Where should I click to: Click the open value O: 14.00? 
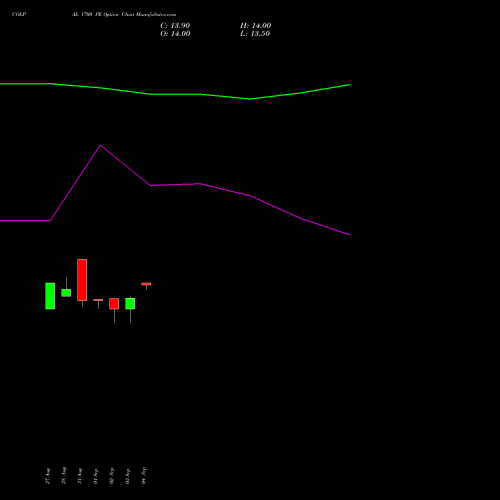click(x=175, y=34)
